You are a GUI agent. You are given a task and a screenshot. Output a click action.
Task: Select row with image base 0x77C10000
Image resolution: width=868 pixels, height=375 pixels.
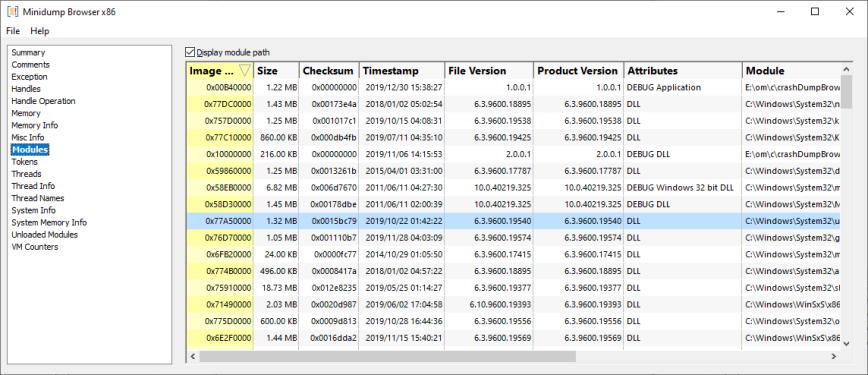point(514,137)
